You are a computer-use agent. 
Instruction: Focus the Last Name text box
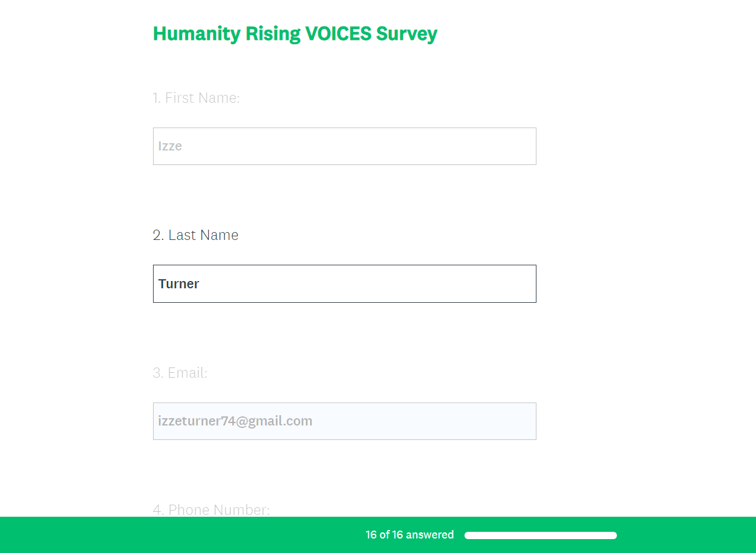[x=344, y=283]
